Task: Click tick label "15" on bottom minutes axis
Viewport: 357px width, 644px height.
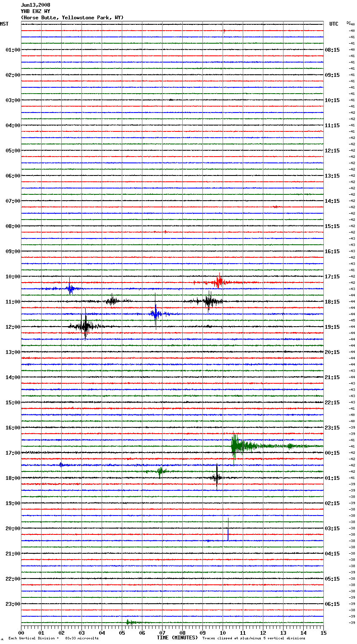Action: 323,633
